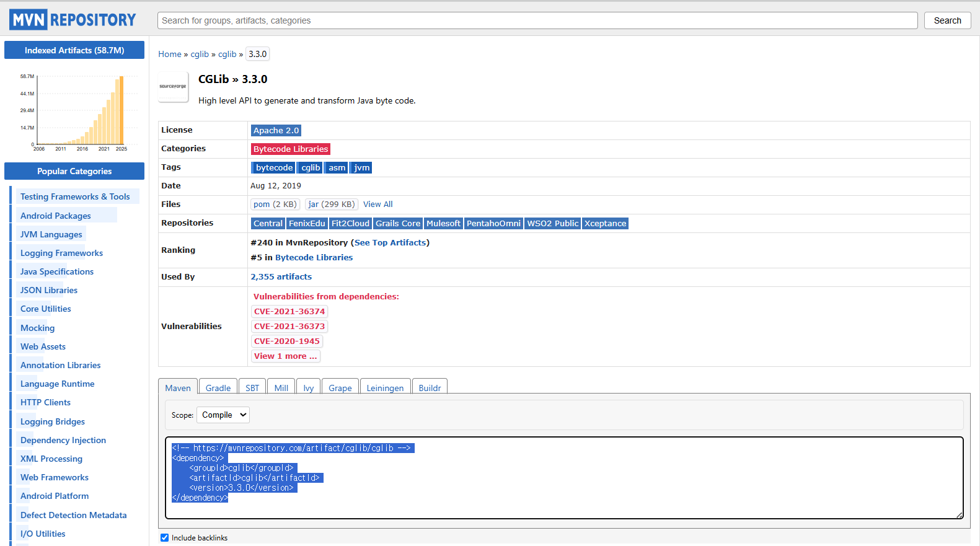The height and width of the screenshot is (546, 980).
Task: Click the bytecode tag
Action: (273, 168)
